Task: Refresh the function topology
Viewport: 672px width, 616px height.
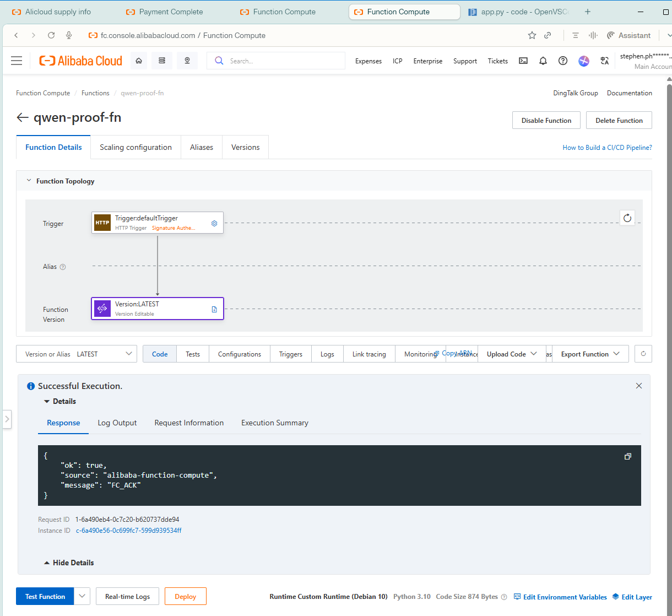Action: pyautogui.click(x=627, y=218)
